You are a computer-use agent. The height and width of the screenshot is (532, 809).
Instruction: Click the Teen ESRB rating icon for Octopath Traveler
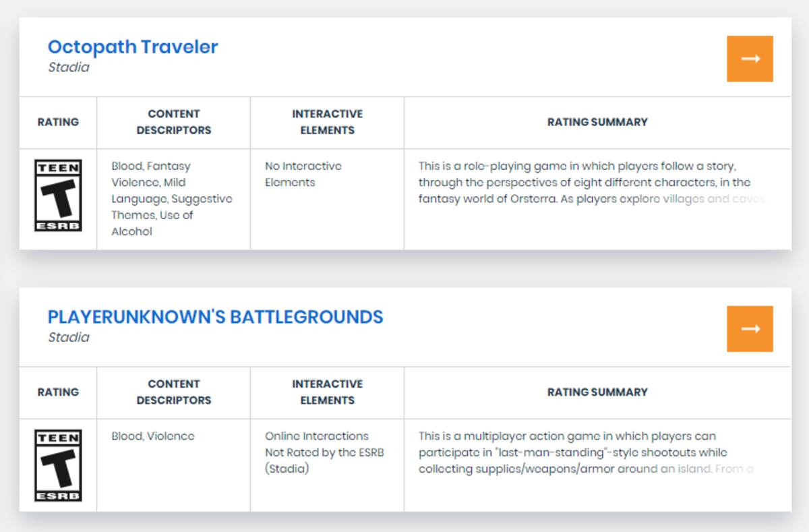(58, 196)
